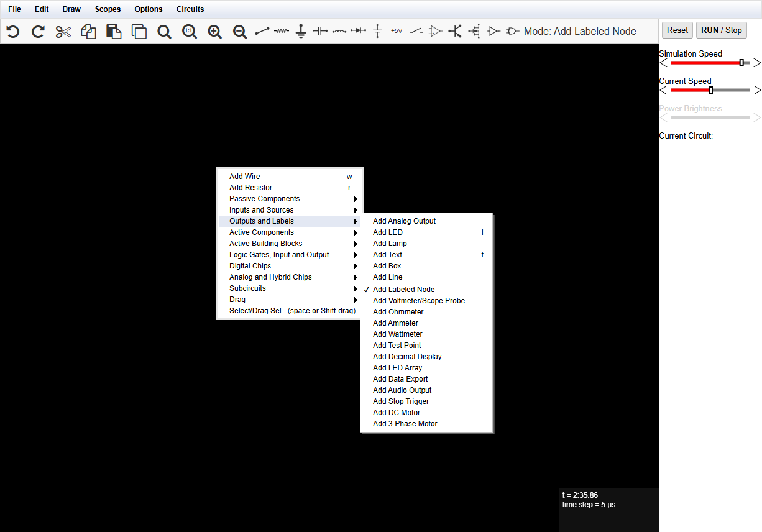Click the Zoom In magnifier icon
This screenshot has width=762, height=532.
tap(214, 31)
